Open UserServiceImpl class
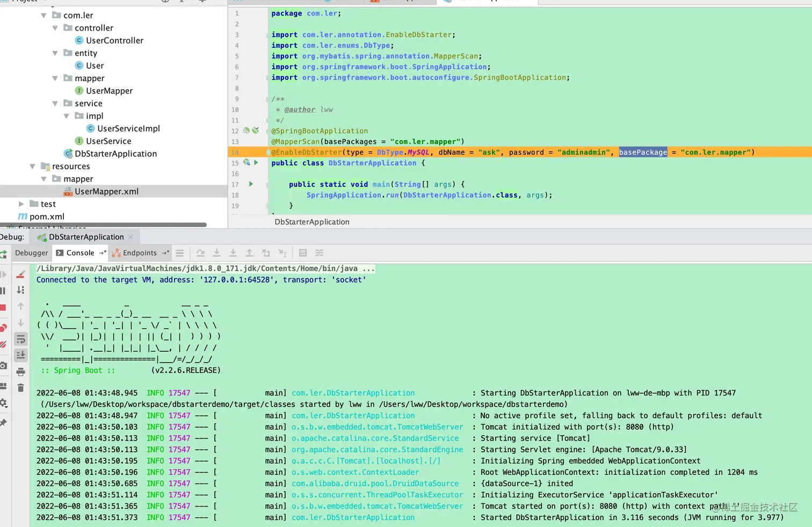812x527 pixels. click(128, 128)
